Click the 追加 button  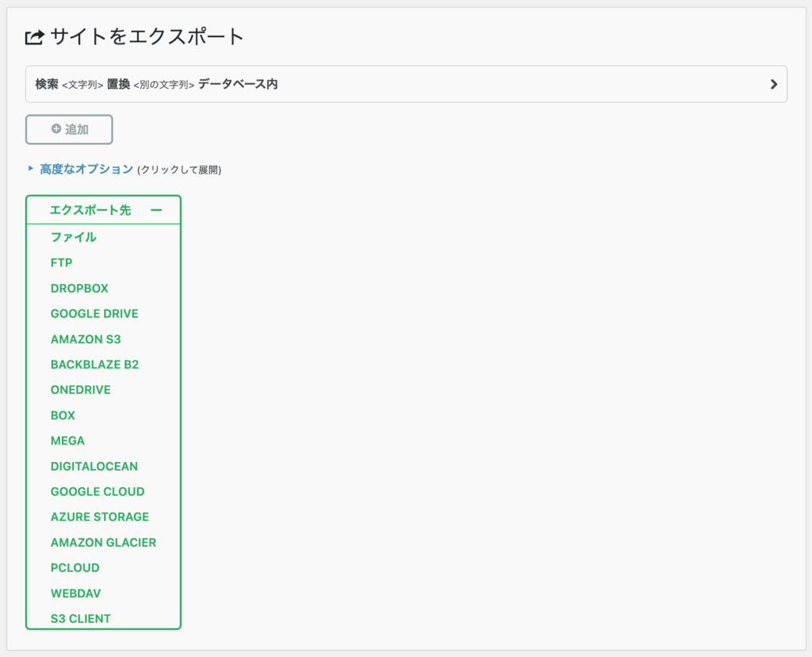(69, 129)
